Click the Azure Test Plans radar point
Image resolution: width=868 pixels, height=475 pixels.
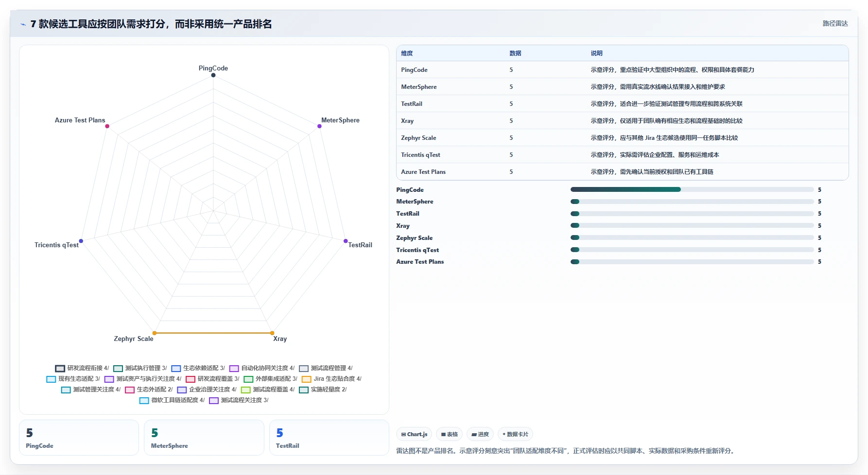(107, 126)
